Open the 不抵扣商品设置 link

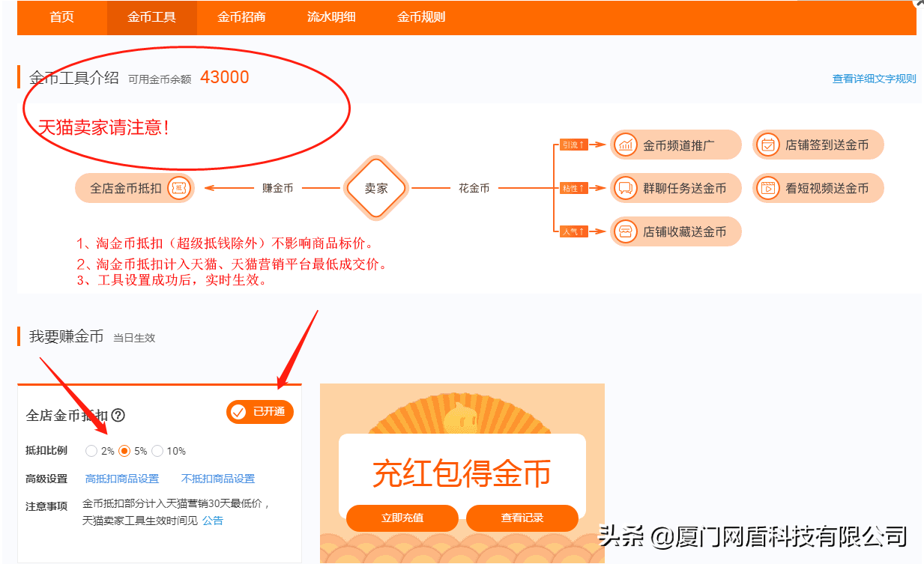(218, 479)
